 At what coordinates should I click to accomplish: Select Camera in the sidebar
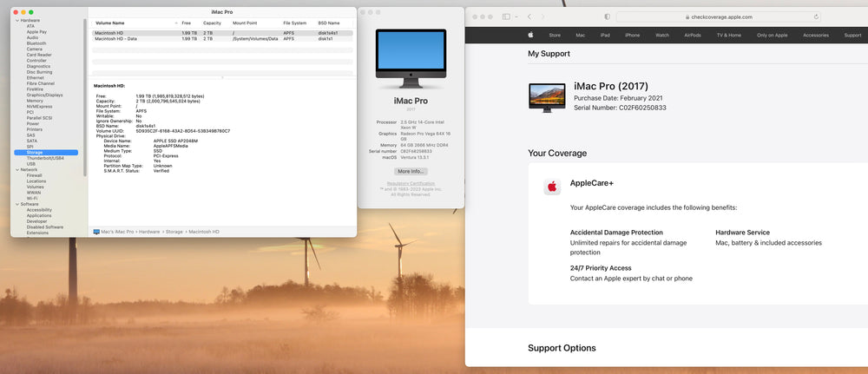(35, 49)
